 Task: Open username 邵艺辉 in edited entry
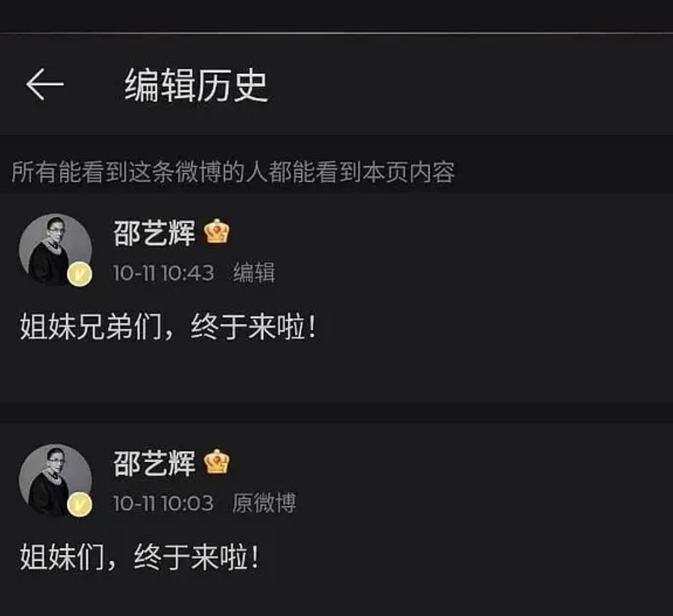tap(154, 233)
